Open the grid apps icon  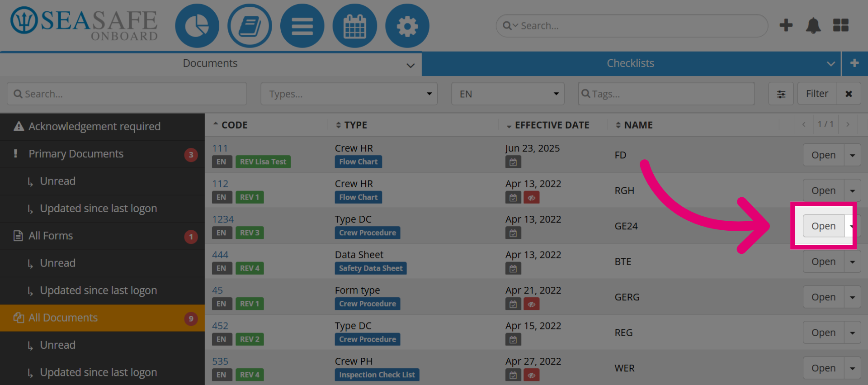[x=841, y=25]
